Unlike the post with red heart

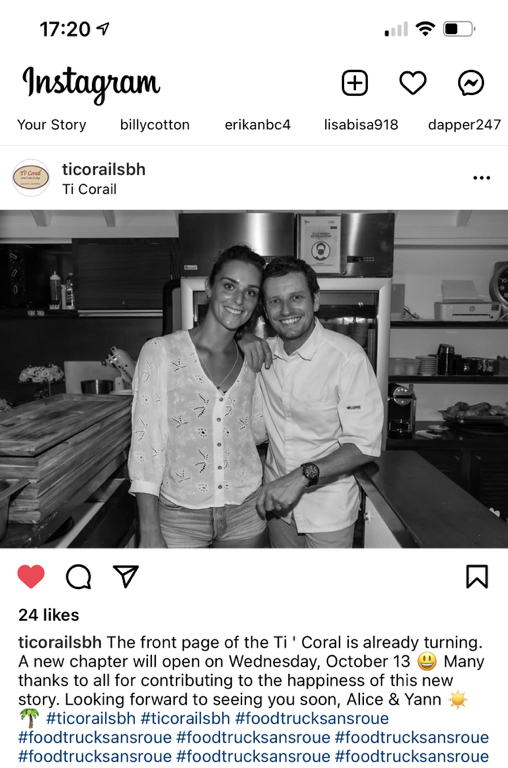click(31, 576)
